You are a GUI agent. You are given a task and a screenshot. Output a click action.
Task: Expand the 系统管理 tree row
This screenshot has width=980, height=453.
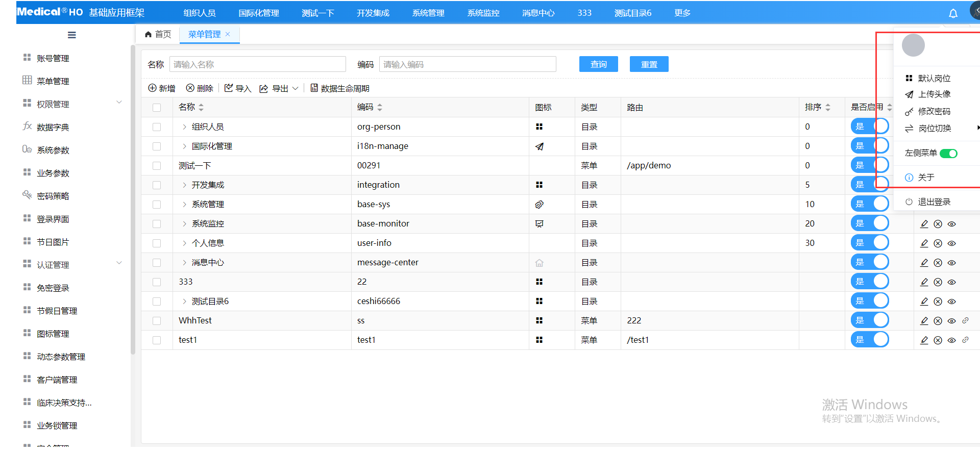pos(184,205)
